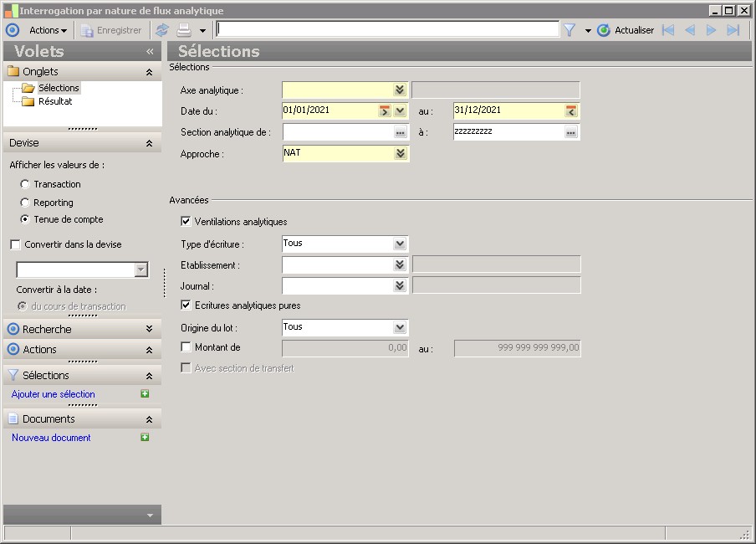Open the Axe analytique dropdown
Viewport: 756px width, 544px height.
coord(400,90)
